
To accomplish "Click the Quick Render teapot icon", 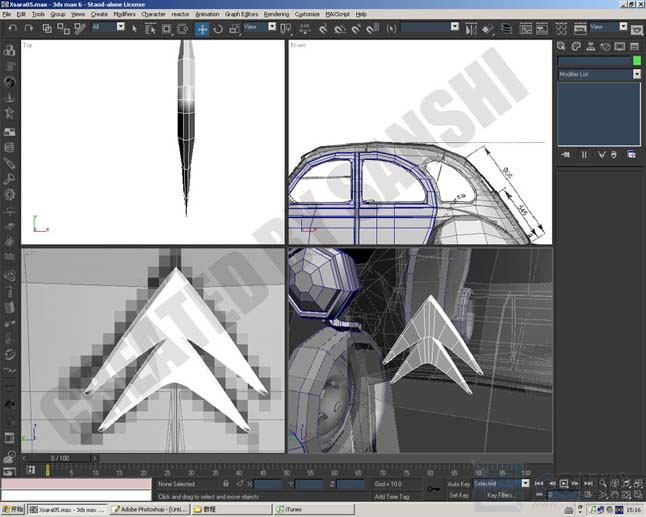I will point(637,30).
